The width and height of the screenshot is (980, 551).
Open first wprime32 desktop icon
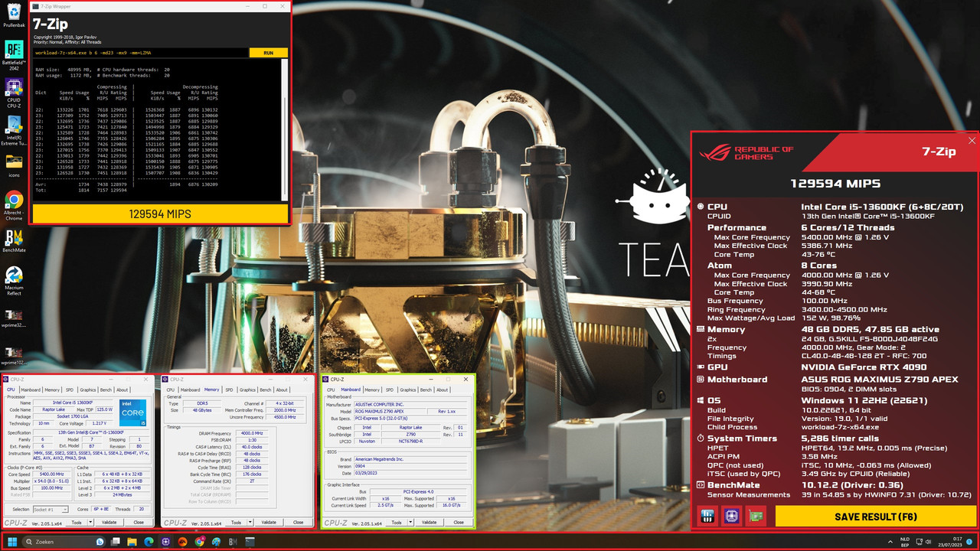(14, 319)
